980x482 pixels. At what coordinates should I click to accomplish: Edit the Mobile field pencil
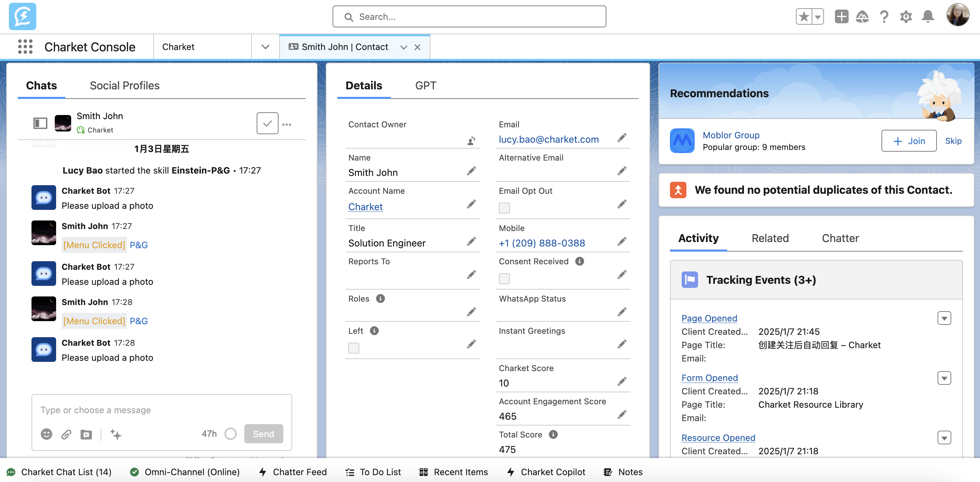tap(622, 241)
